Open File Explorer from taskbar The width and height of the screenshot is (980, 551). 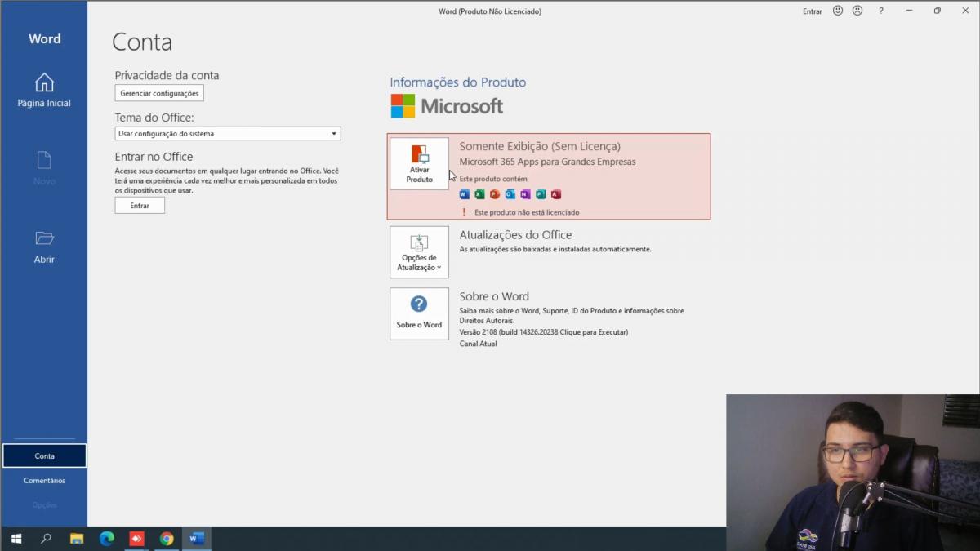[77, 539]
